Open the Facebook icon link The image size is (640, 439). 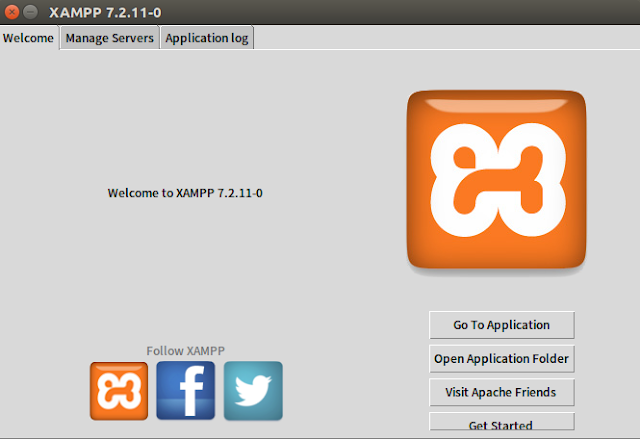point(186,390)
